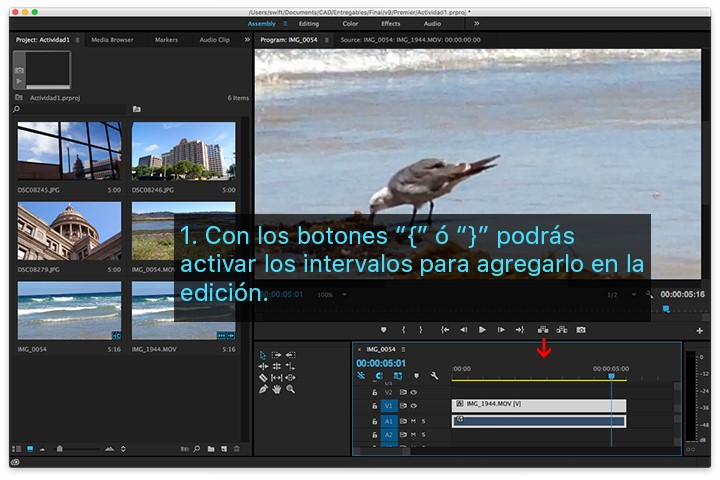Toggle V2 track output eye

413,392
